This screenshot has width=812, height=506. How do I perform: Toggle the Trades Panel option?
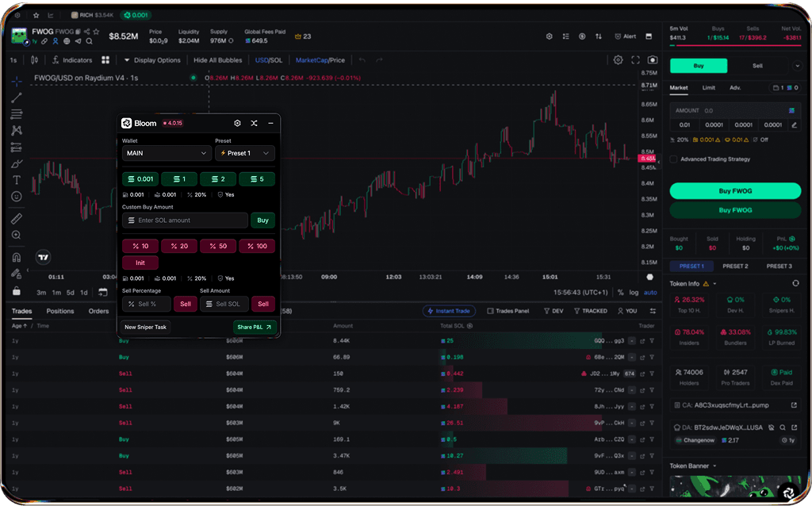pyautogui.click(x=508, y=311)
